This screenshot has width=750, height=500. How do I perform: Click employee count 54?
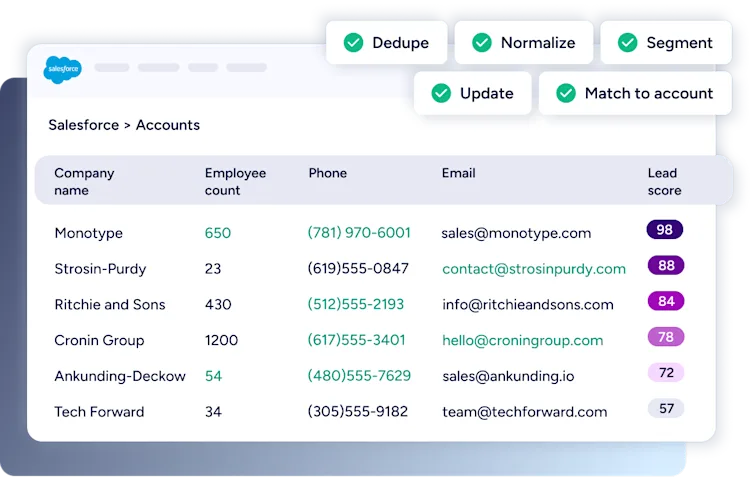click(213, 376)
